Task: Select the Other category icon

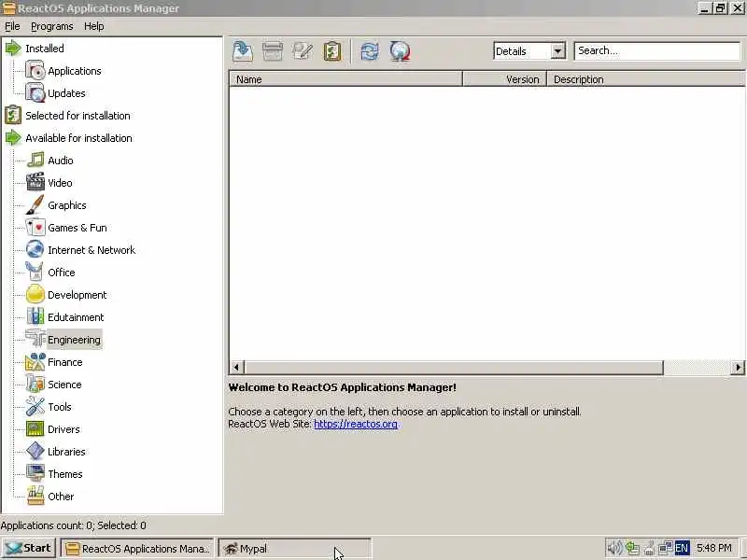Action: [x=35, y=496]
